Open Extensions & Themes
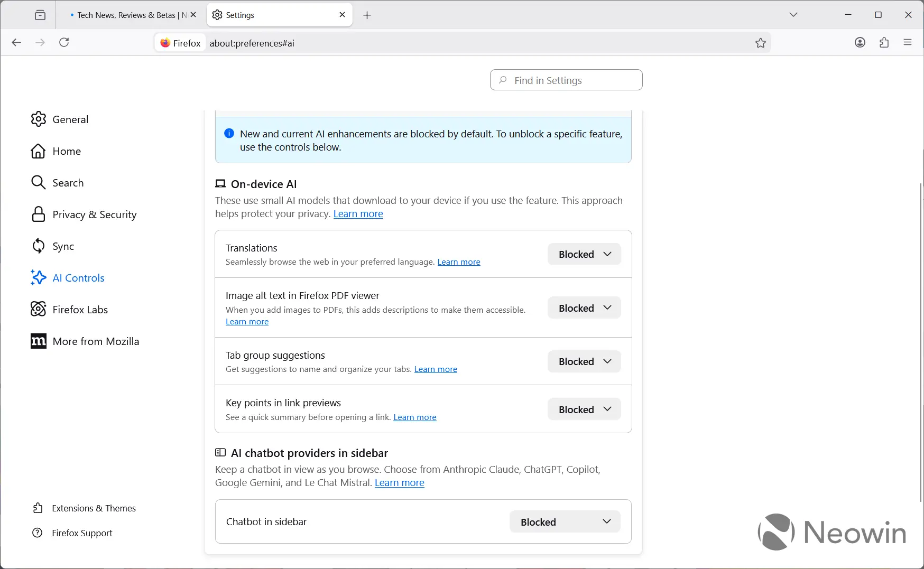Viewport: 924px width, 569px height. [x=94, y=508]
